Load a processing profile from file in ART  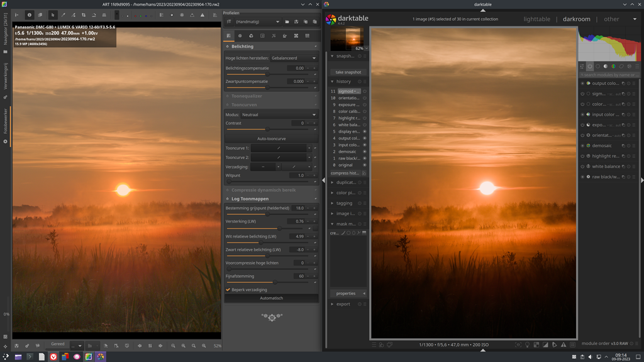287,22
